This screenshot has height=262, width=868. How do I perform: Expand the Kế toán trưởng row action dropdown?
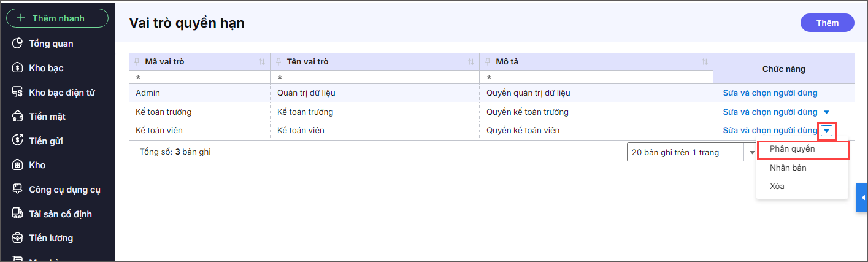tap(826, 112)
